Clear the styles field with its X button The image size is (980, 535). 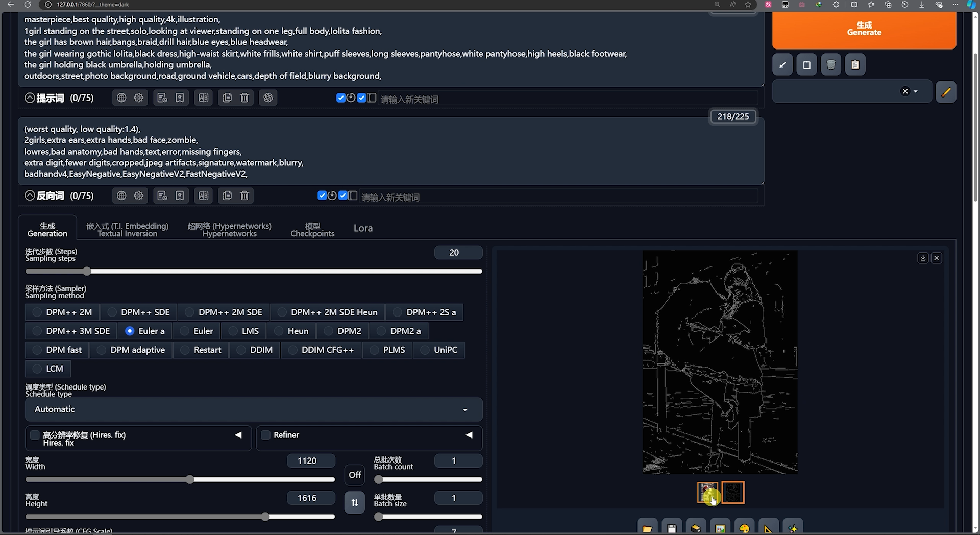tap(905, 91)
